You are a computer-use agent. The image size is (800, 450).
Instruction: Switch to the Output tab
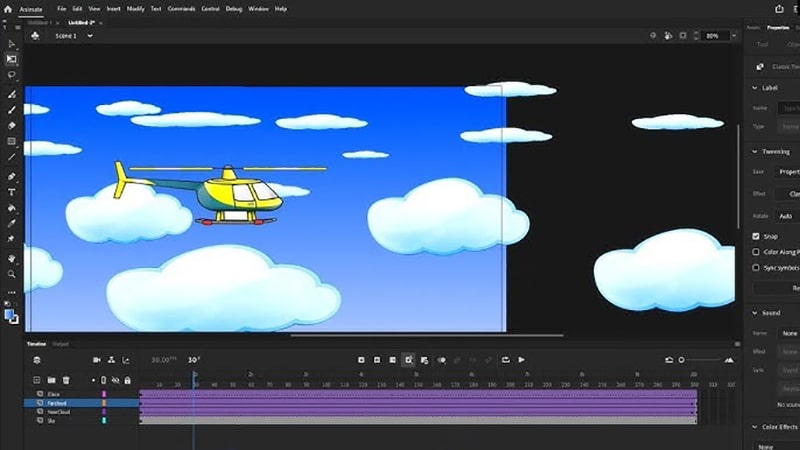click(61, 344)
